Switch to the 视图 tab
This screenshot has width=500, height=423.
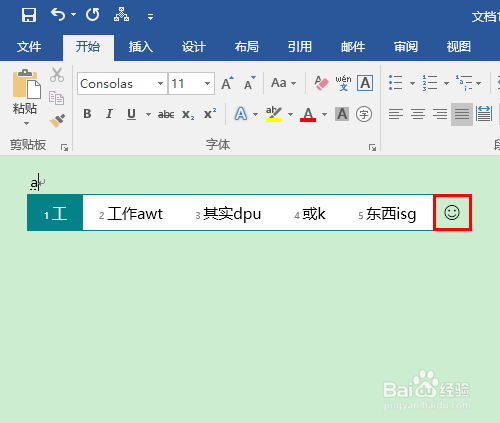[459, 47]
